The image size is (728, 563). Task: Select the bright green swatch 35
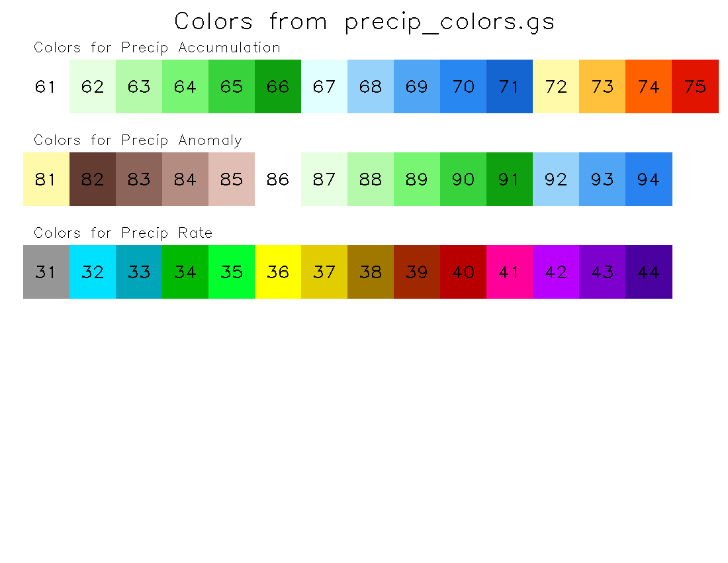[x=232, y=272]
